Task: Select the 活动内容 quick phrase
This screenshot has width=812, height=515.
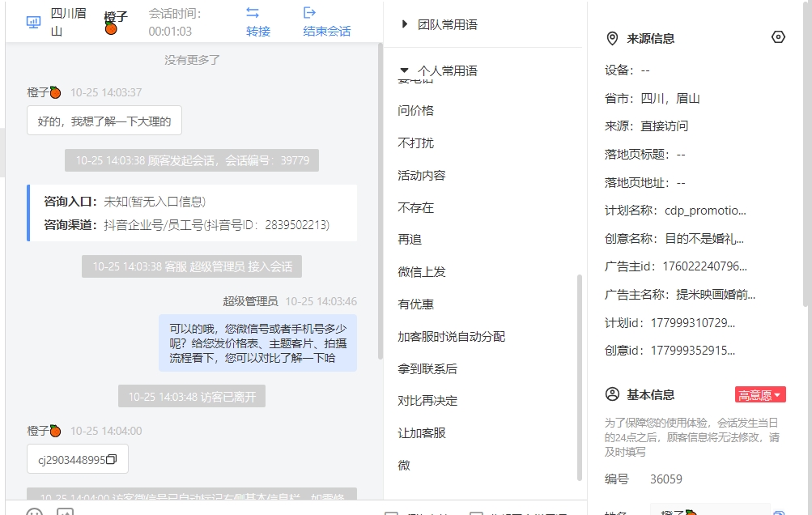Action: tap(422, 175)
